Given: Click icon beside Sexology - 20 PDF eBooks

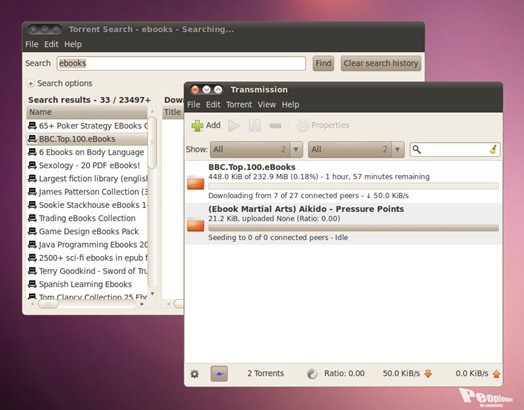Looking at the screenshot, I should [x=32, y=165].
